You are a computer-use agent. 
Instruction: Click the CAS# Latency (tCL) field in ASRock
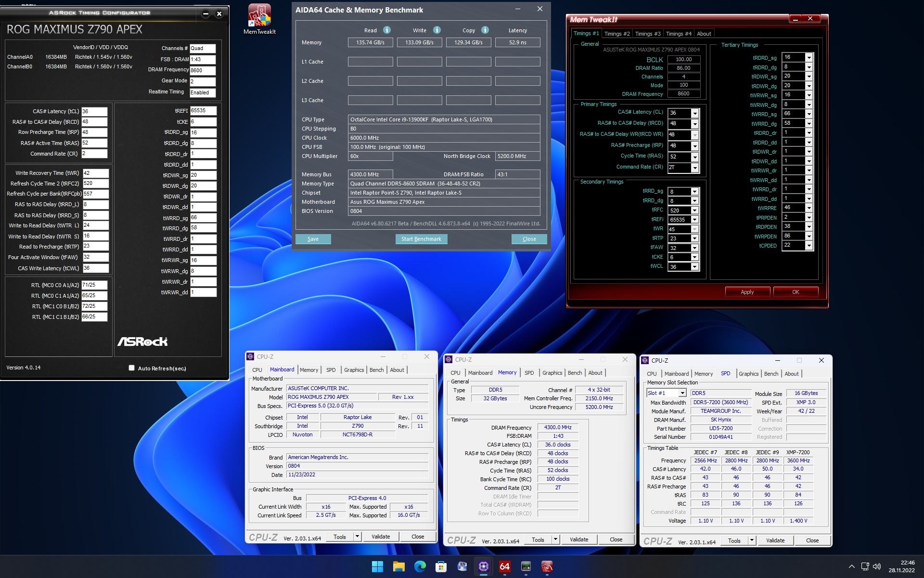coord(94,111)
